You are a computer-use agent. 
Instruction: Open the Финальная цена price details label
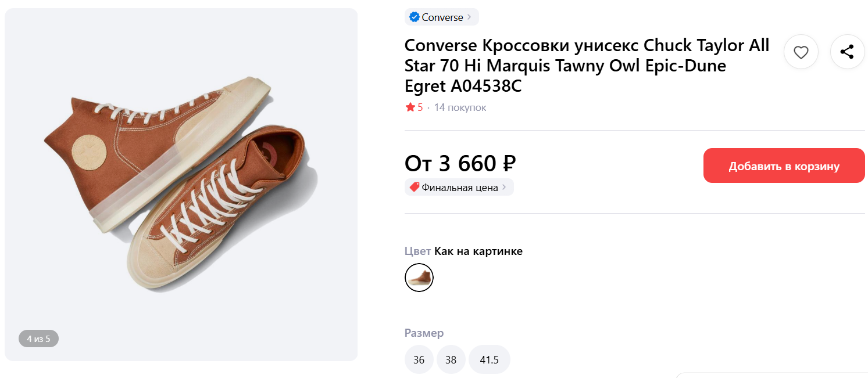[x=460, y=188]
